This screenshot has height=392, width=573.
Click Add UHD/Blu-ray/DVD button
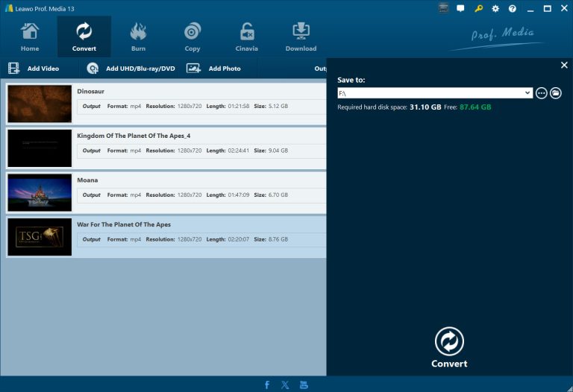(x=131, y=69)
